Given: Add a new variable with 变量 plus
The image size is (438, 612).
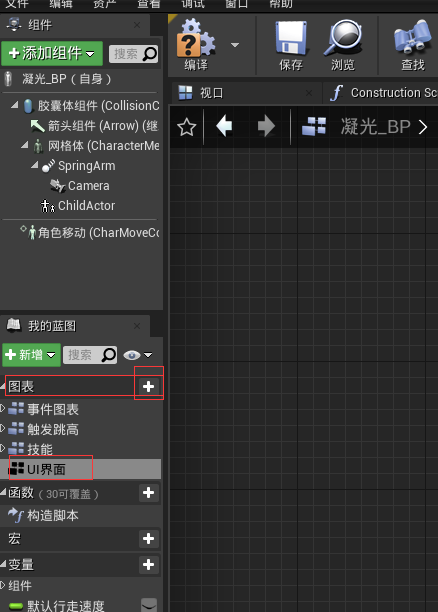Looking at the screenshot, I should (148, 564).
